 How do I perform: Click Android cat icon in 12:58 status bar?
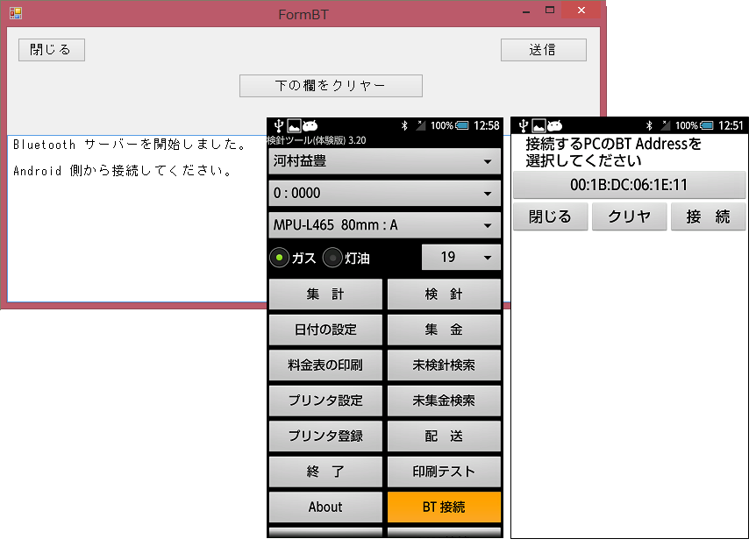[x=310, y=126]
